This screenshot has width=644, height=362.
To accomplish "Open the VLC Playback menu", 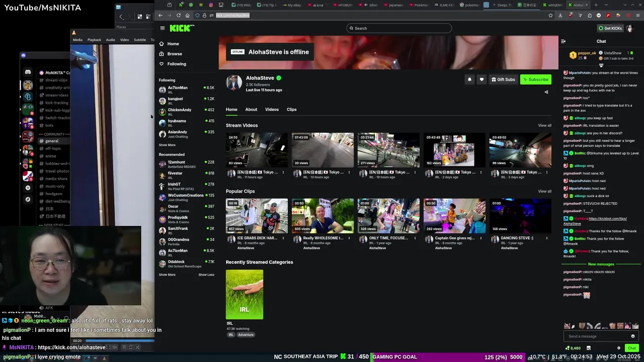I will (94, 40).
